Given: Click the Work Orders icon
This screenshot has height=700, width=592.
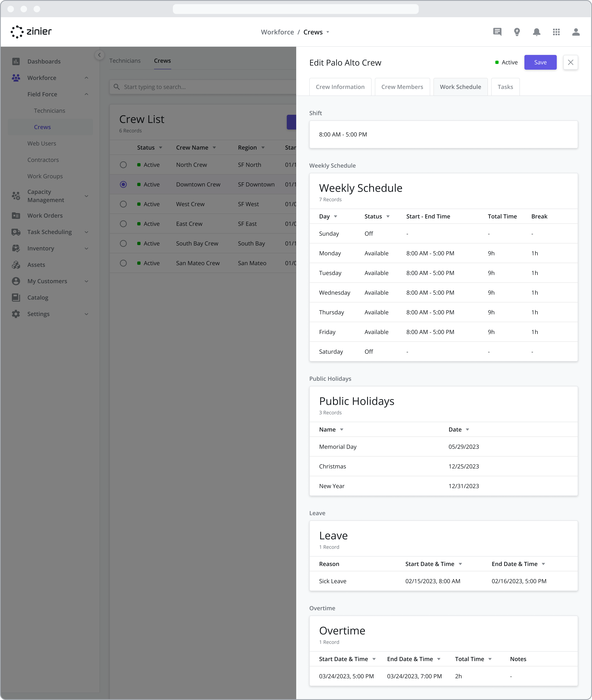Looking at the screenshot, I should tap(16, 216).
